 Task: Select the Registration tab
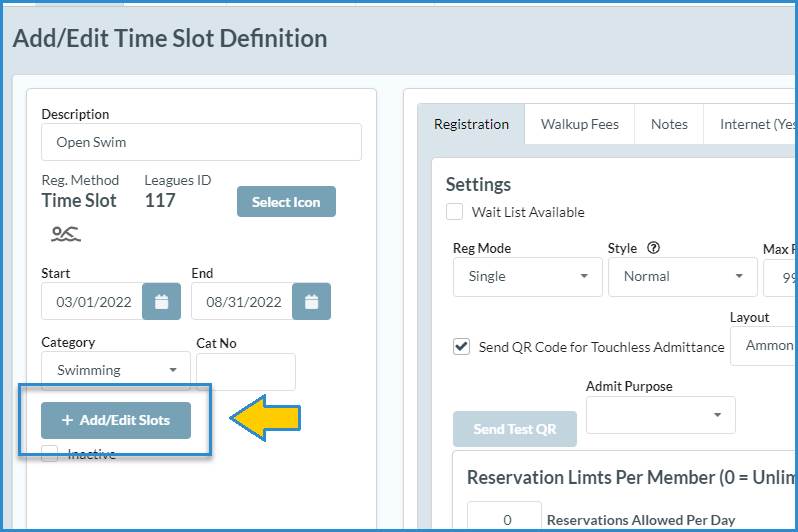coord(471,124)
